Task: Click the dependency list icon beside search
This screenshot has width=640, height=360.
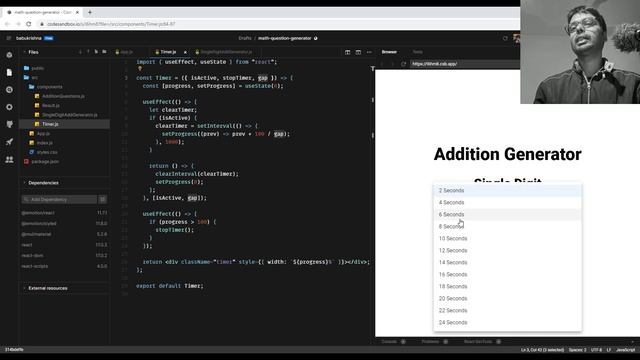Action: click(102, 200)
